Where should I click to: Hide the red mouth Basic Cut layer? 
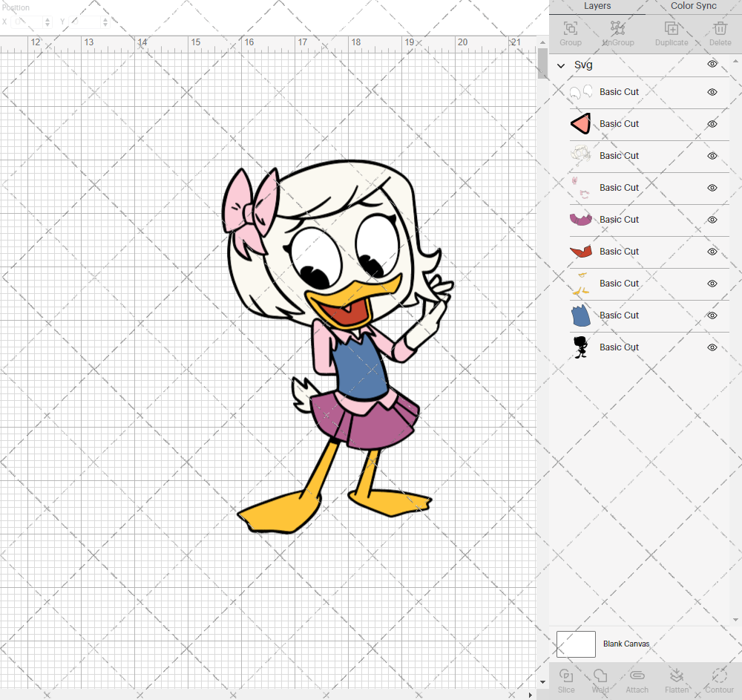pyautogui.click(x=712, y=252)
